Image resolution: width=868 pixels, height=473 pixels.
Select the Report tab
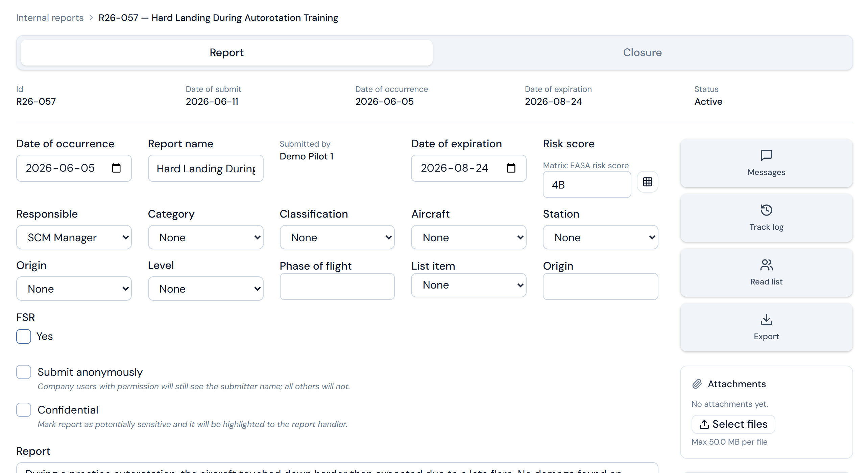226,52
